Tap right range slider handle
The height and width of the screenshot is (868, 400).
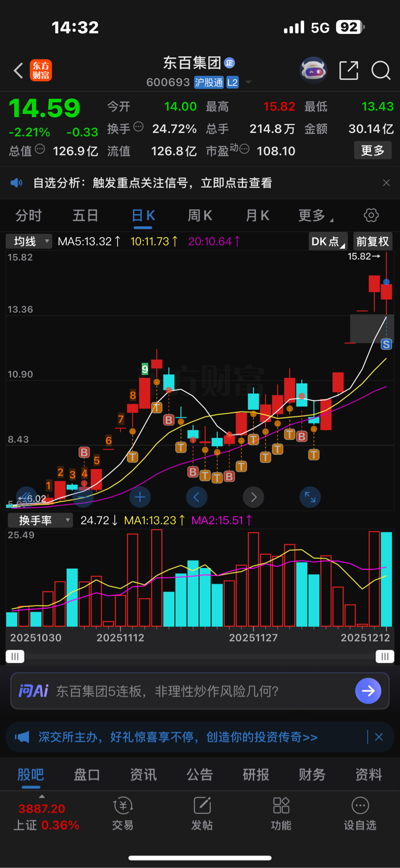385,656
